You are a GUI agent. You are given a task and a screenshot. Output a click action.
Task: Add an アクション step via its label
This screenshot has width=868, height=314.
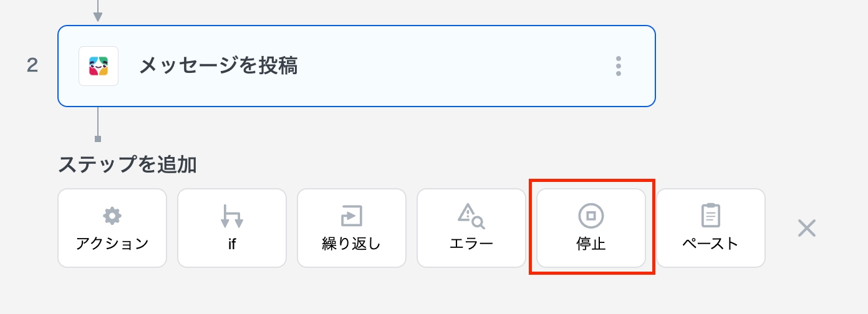pos(112,244)
